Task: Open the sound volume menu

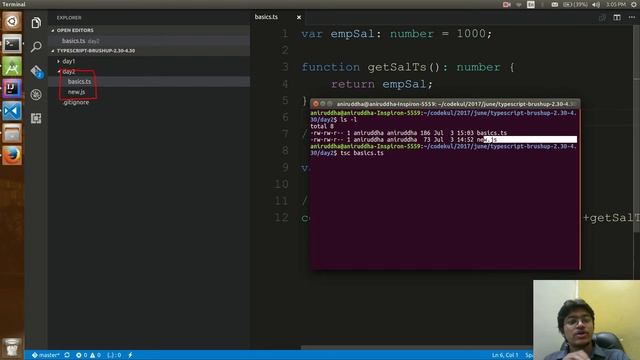Action: coord(596,4)
